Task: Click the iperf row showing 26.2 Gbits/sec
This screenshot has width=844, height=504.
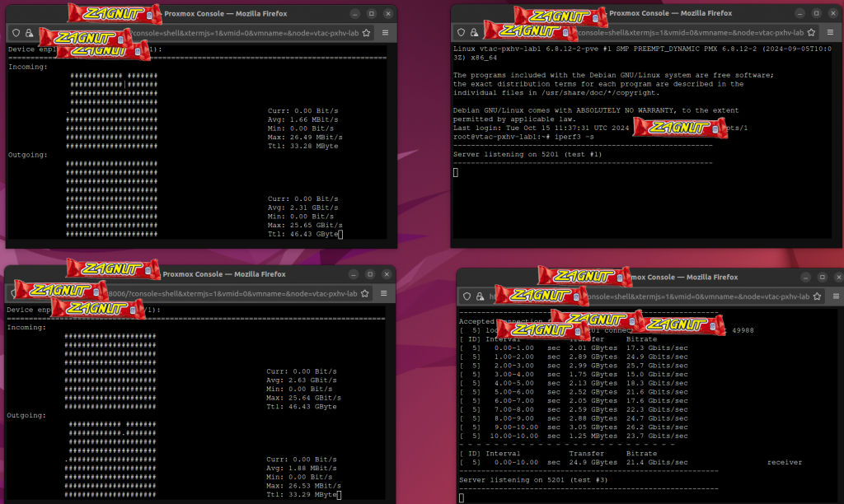Action: [574, 427]
